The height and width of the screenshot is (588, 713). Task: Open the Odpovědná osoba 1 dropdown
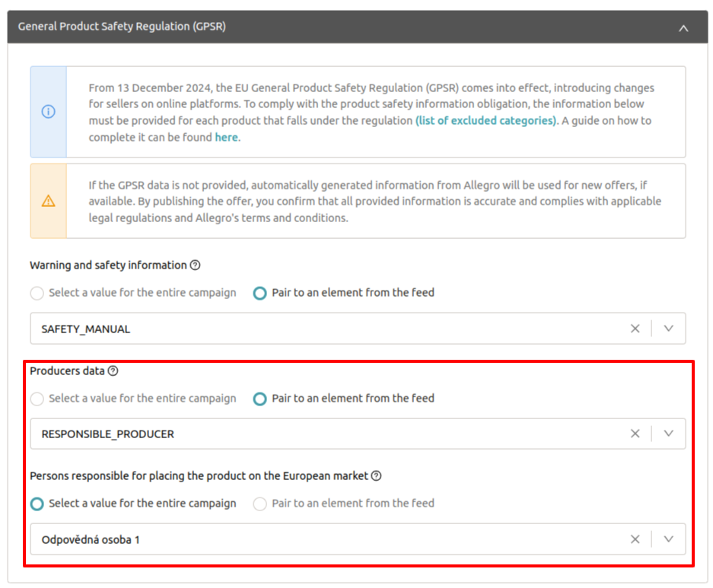point(669,539)
